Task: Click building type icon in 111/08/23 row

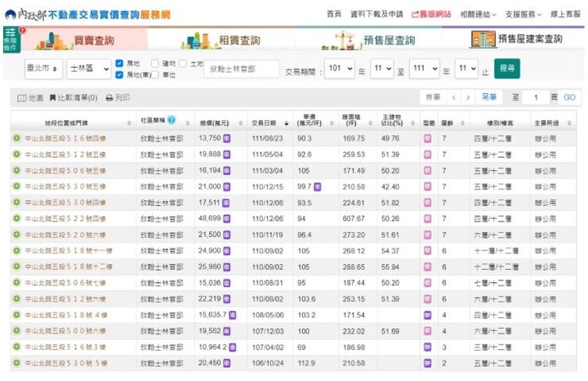Action: [x=427, y=138]
